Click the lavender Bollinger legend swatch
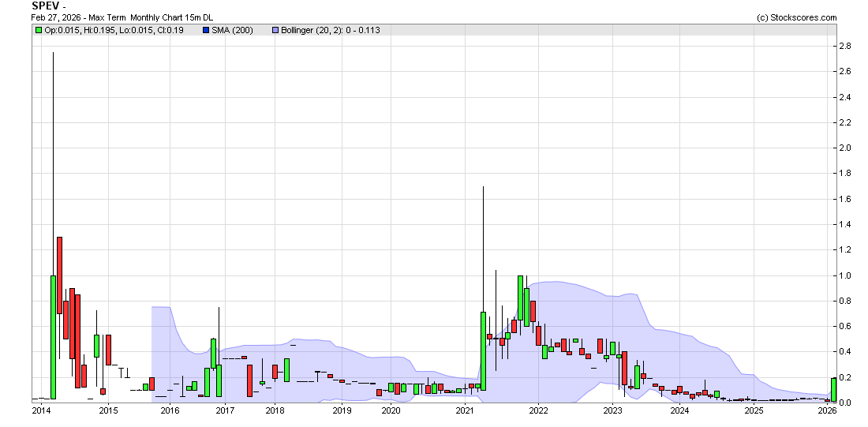Image resolution: width=868 pixels, height=427 pixels. pos(275,31)
